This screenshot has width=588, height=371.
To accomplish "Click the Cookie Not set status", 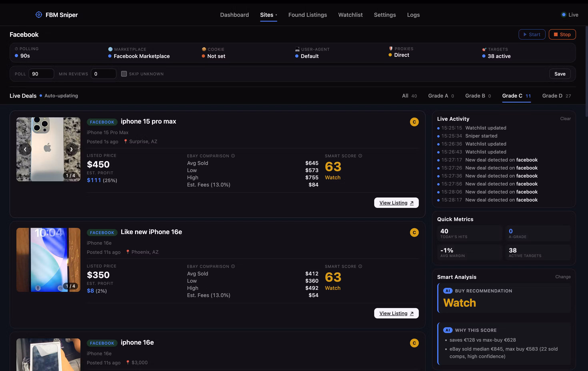I will pos(213,56).
